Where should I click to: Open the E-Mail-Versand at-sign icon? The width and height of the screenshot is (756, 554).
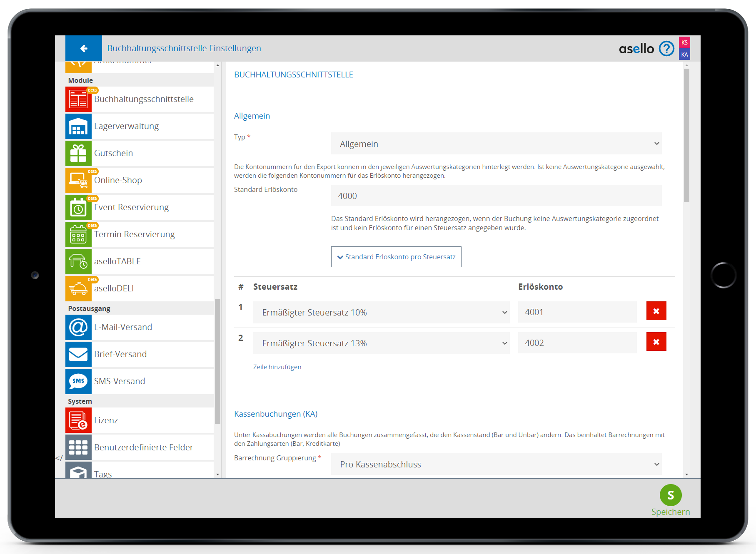point(78,328)
